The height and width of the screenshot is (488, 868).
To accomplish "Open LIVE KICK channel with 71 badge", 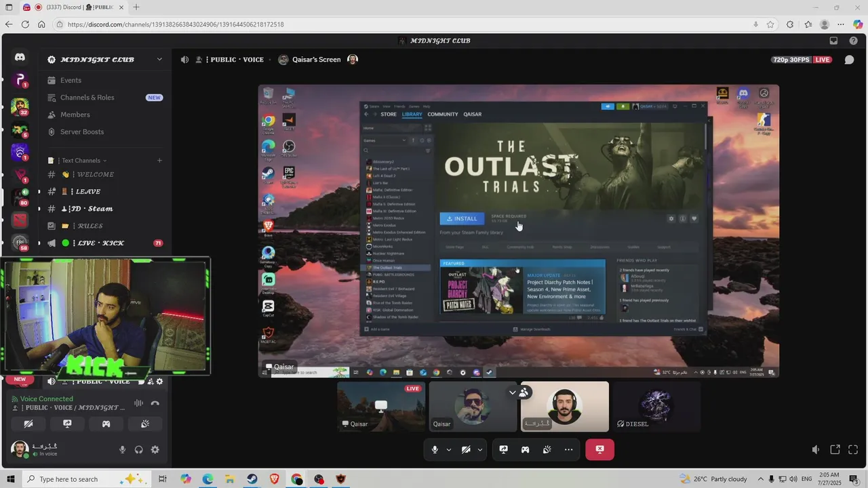I will (105, 243).
